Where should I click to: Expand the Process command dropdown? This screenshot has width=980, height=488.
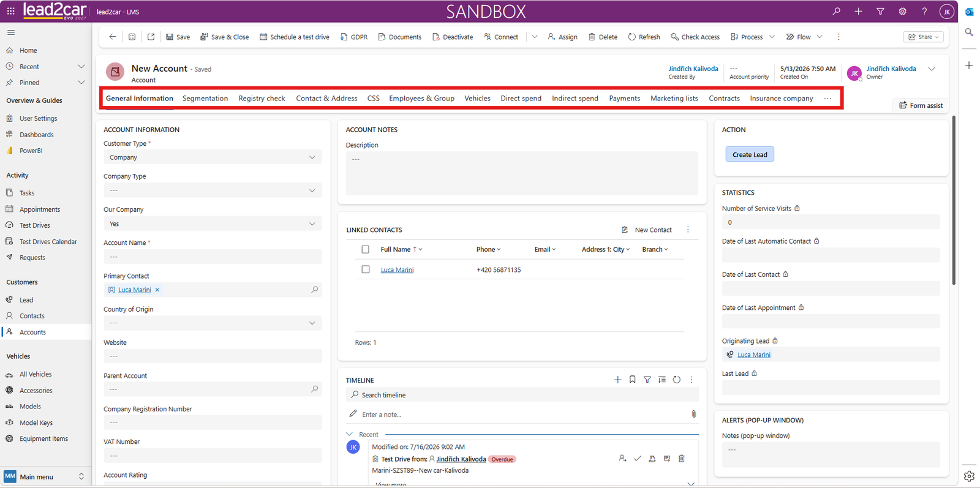[x=772, y=37]
